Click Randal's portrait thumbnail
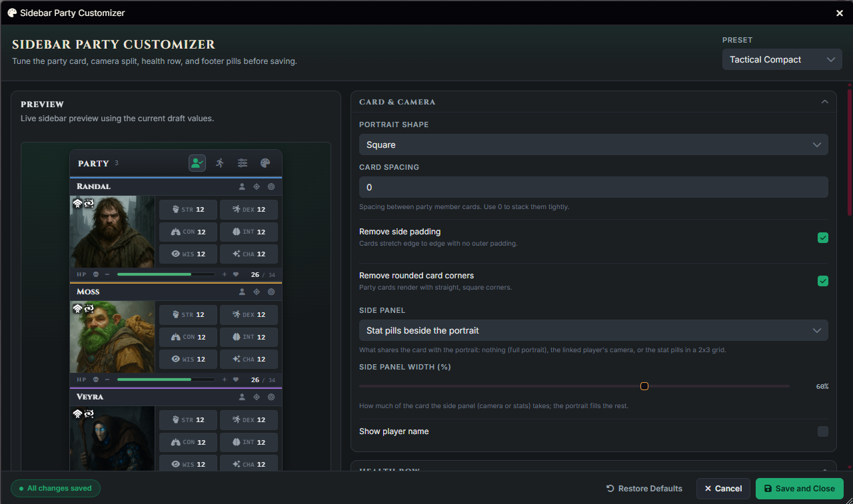853x504 pixels. coord(113,232)
